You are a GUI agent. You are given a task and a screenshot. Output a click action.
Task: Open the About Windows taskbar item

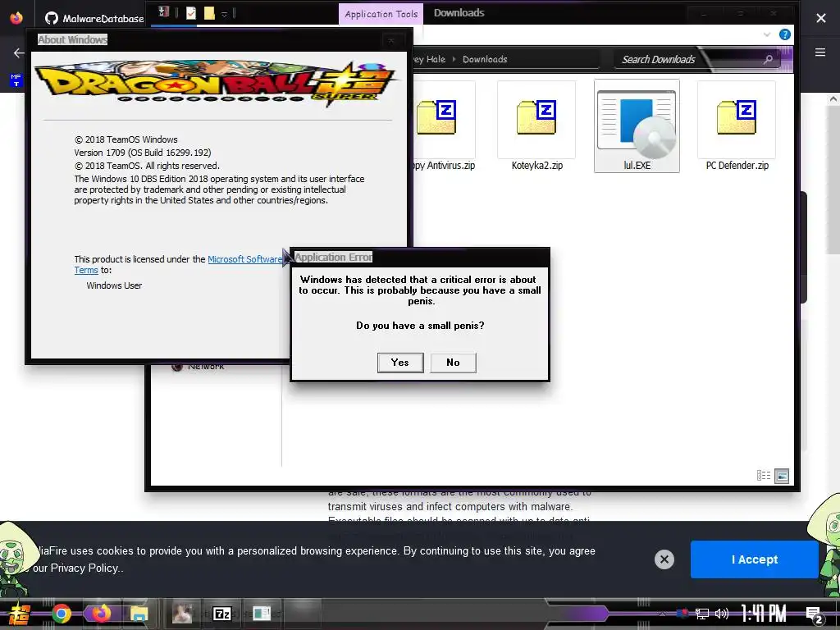pos(262,613)
